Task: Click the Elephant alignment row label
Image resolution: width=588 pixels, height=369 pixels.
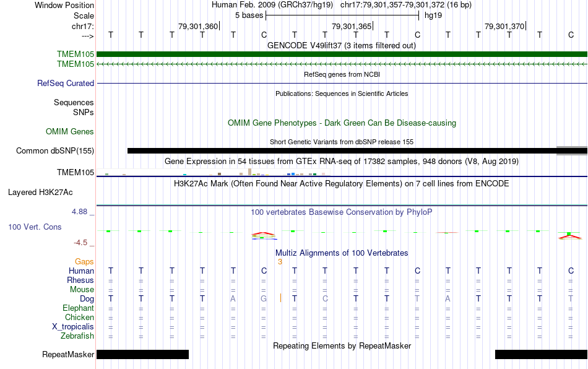Action: [x=78, y=308]
